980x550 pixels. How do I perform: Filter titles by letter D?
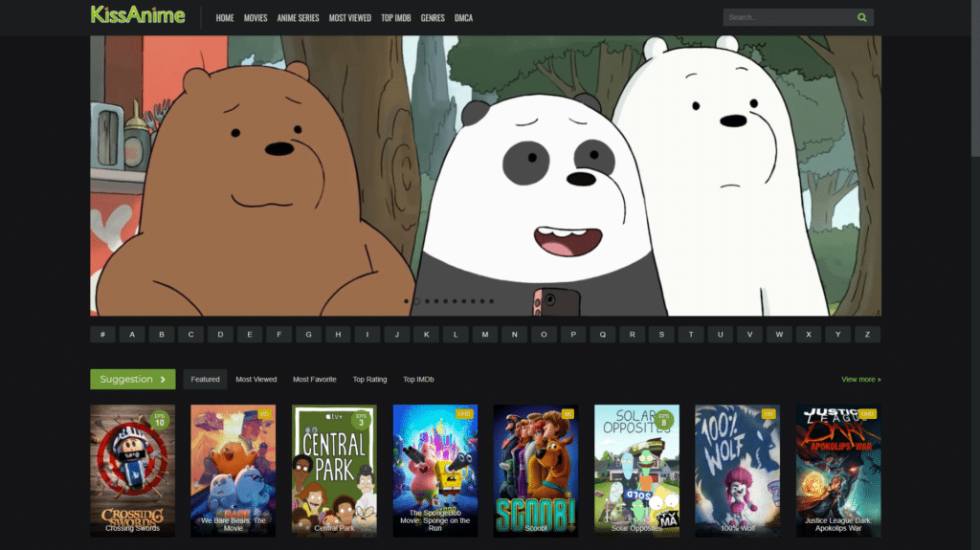click(220, 335)
